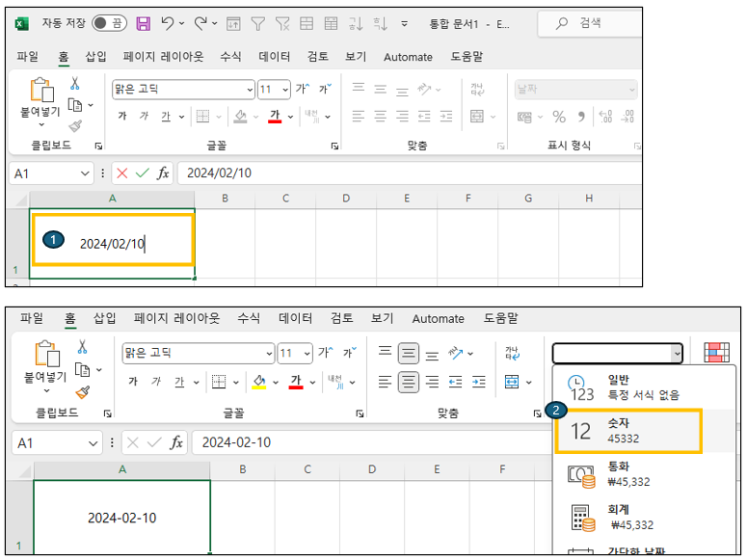Click the Clear filter funnel icon with the X
Viewport: 747px width, 560px height.
click(x=282, y=23)
